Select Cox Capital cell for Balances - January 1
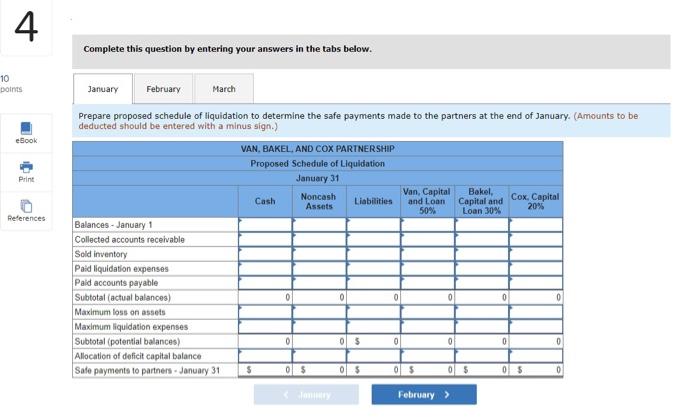The height and width of the screenshot is (420, 700). coord(536,225)
